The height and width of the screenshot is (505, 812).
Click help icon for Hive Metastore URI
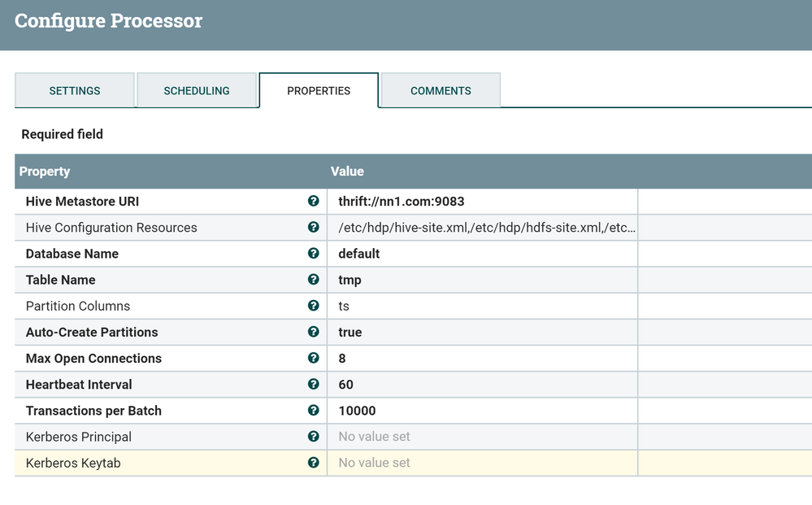coord(314,201)
